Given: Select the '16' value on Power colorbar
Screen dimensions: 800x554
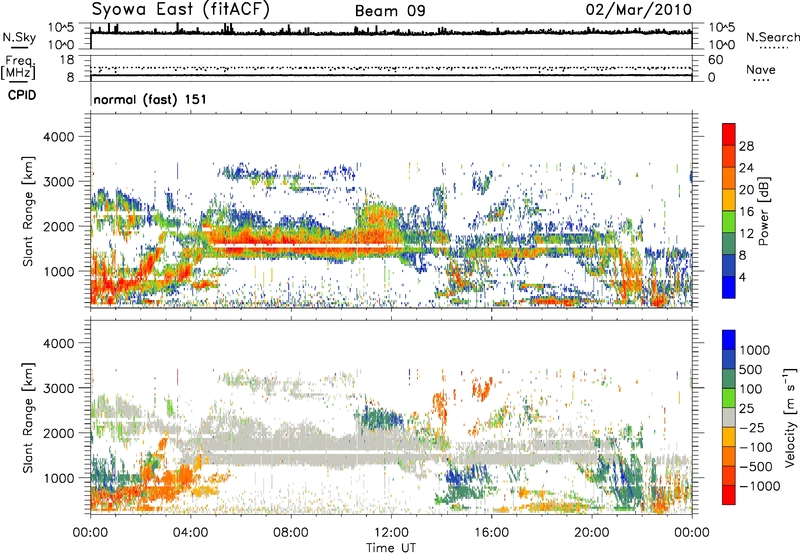Looking at the screenshot, I should pyautogui.click(x=746, y=212).
